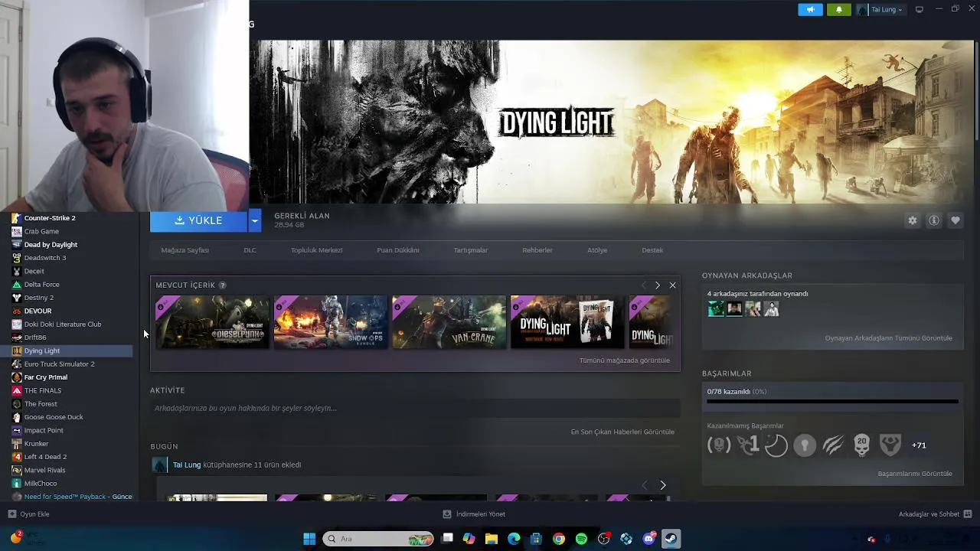Show next available content items
The height and width of the screenshot is (551, 980).
657,285
